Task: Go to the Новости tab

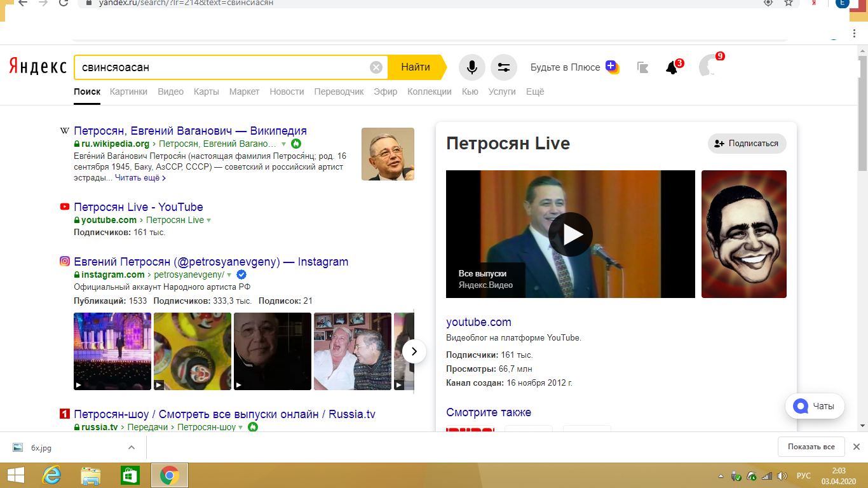Action: click(287, 91)
